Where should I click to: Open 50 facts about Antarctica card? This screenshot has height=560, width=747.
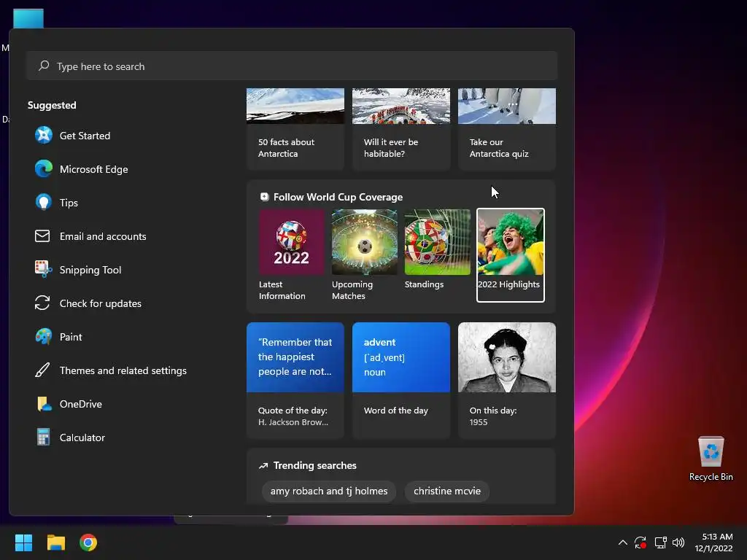click(x=295, y=129)
